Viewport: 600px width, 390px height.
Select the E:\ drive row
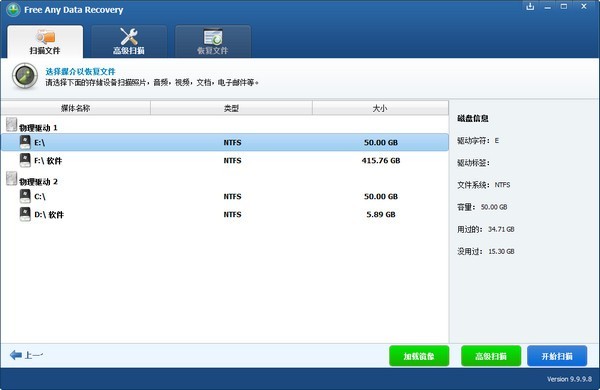pos(225,142)
